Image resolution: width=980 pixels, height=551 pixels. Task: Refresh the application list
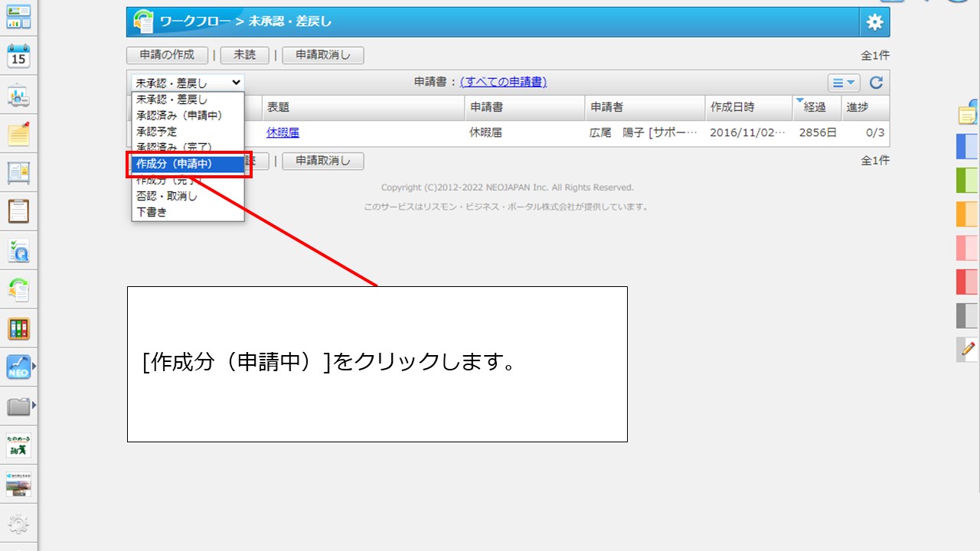877,83
